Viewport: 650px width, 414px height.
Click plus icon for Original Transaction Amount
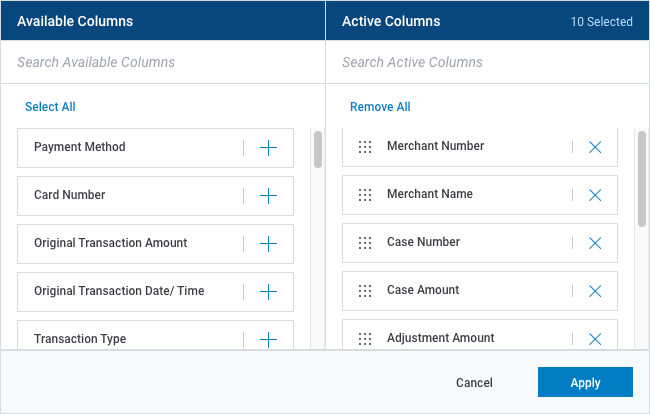(x=268, y=244)
